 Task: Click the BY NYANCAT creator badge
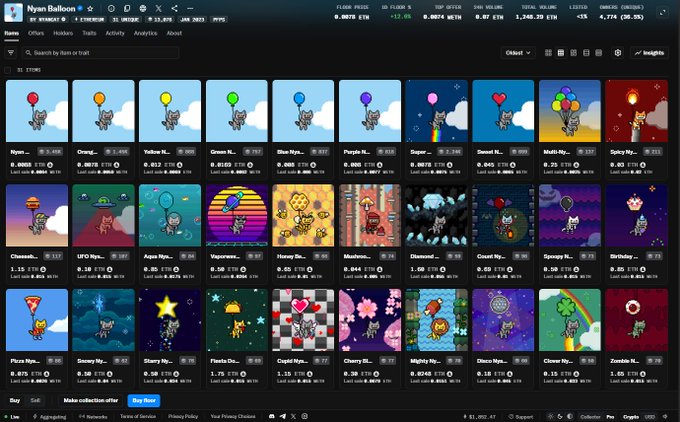pos(48,20)
